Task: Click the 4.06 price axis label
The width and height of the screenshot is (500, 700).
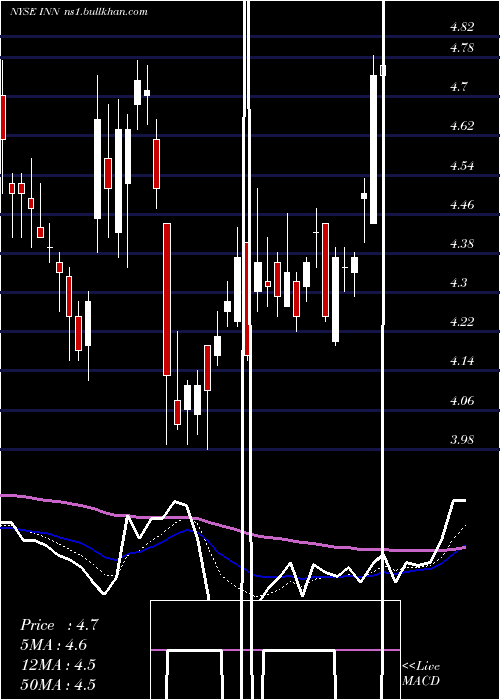Action: coord(462,400)
